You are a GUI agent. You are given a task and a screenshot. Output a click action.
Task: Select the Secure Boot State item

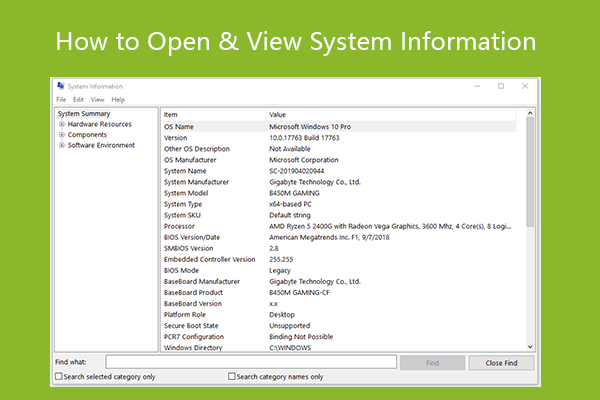pyautogui.click(x=191, y=326)
